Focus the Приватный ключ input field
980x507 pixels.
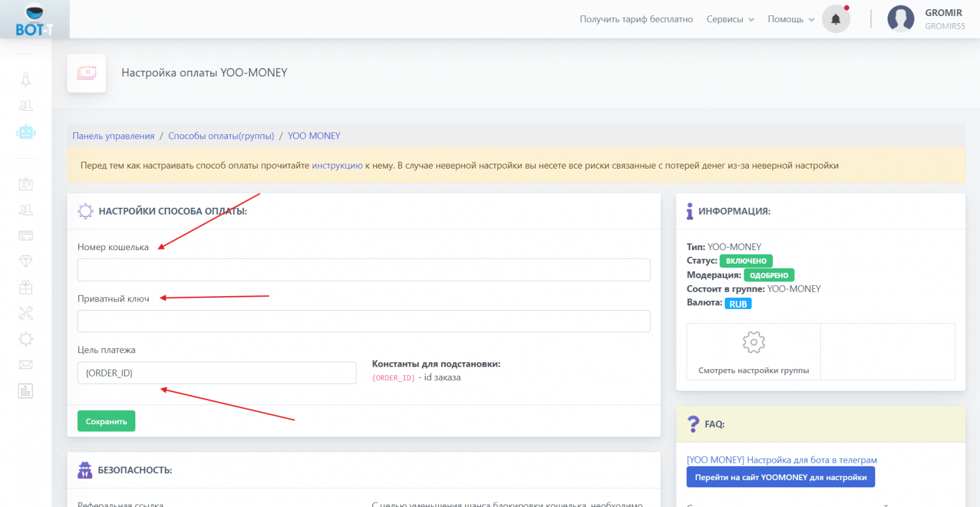pyautogui.click(x=364, y=321)
